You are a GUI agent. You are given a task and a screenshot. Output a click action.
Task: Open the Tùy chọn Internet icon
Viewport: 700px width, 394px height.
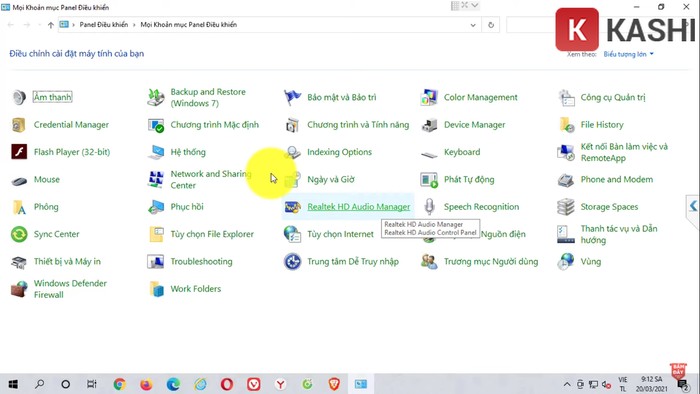[292, 234]
